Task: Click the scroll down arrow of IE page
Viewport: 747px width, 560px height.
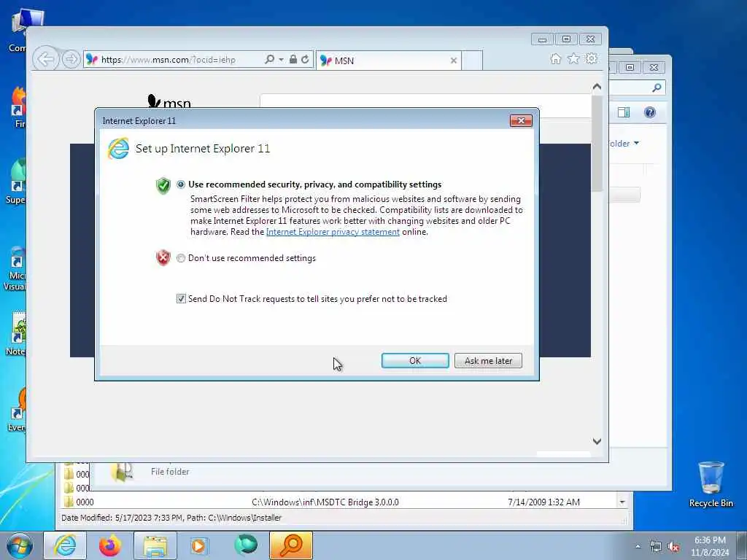Action: pyautogui.click(x=597, y=441)
